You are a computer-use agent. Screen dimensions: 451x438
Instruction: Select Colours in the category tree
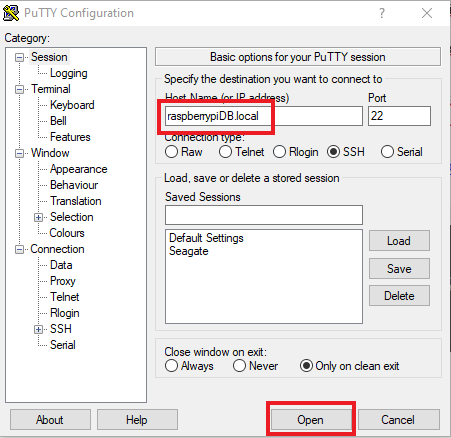pyautogui.click(x=67, y=233)
